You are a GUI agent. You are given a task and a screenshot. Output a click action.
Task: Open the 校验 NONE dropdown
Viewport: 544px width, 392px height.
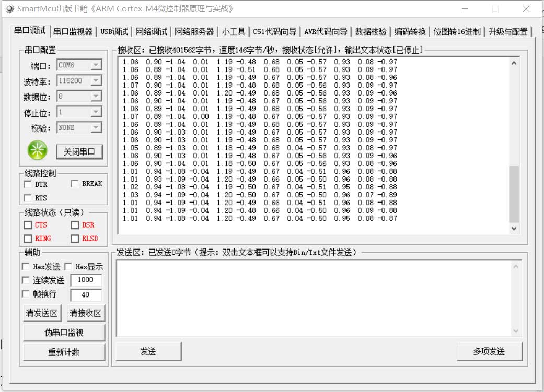click(x=96, y=128)
